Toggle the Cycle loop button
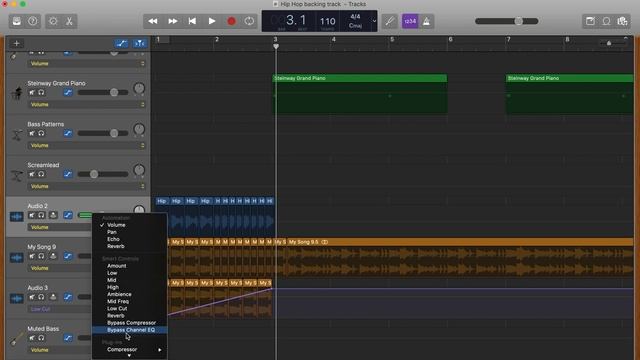Screen dimensions: 640x360 tap(249, 21)
